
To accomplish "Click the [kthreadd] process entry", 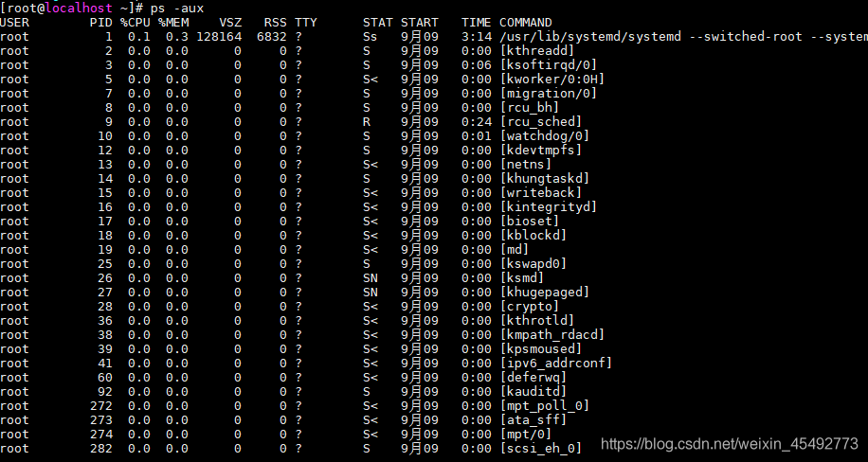I will click(537, 51).
